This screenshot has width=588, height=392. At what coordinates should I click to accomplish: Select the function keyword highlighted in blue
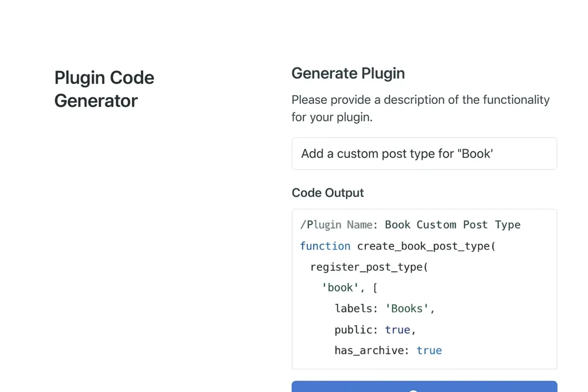click(326, 246)
